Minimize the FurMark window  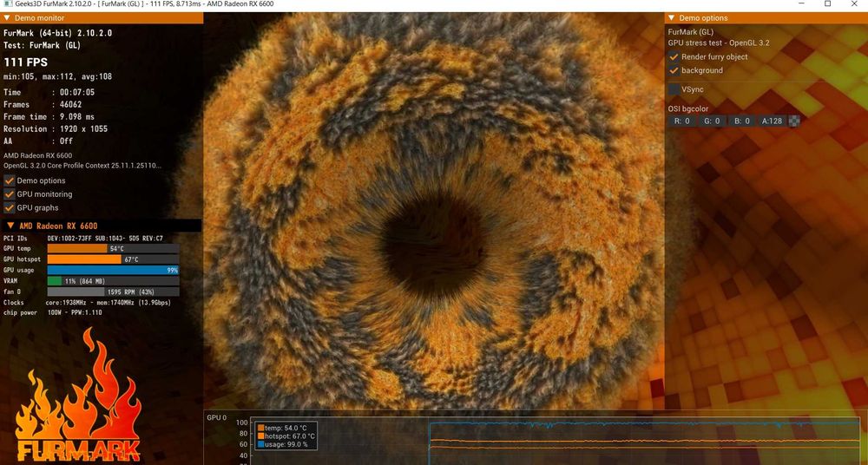tap(803, 3)
